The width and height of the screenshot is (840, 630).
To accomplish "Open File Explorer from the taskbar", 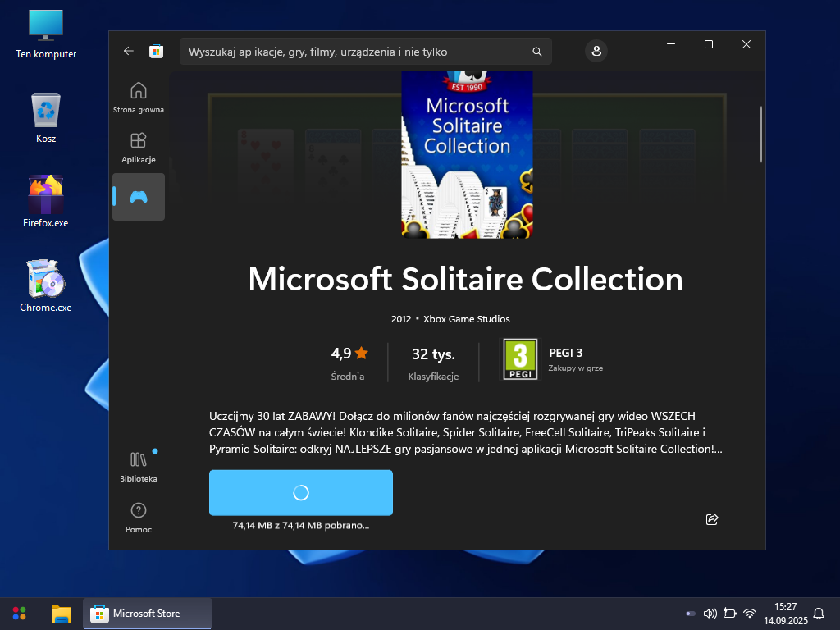I will coord(62,614).
